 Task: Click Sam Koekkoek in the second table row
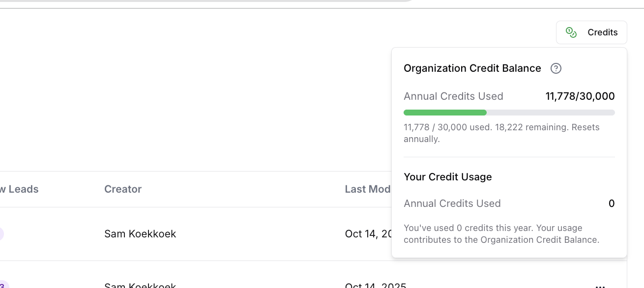pos(140,285)
